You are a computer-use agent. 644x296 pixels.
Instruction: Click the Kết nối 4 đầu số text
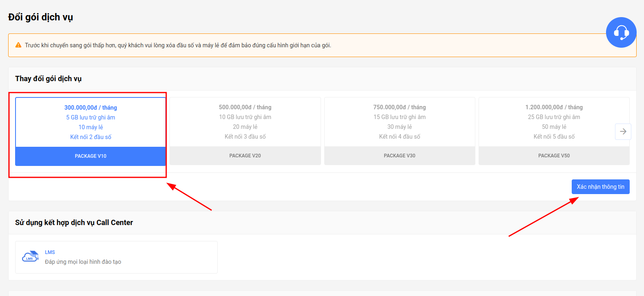point(399,137)
